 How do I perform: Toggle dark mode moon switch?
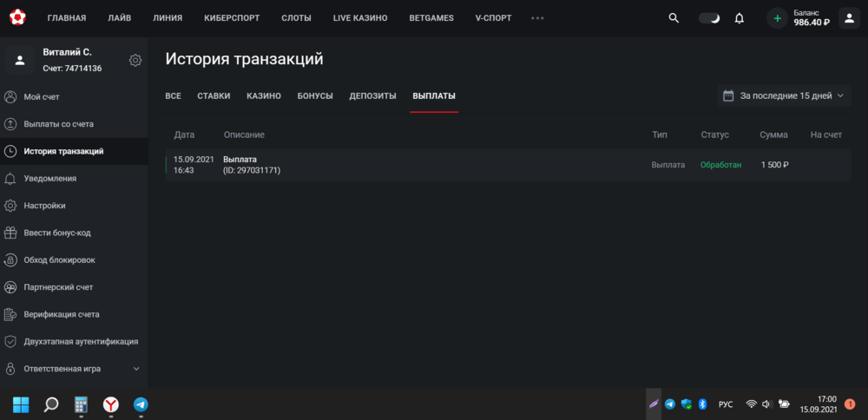[709, 17]
